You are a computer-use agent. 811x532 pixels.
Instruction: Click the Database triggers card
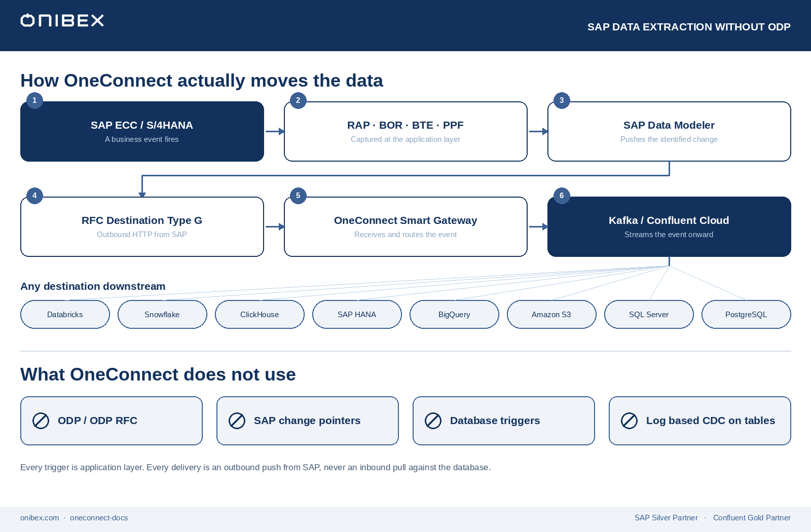[x=504, y=421]
